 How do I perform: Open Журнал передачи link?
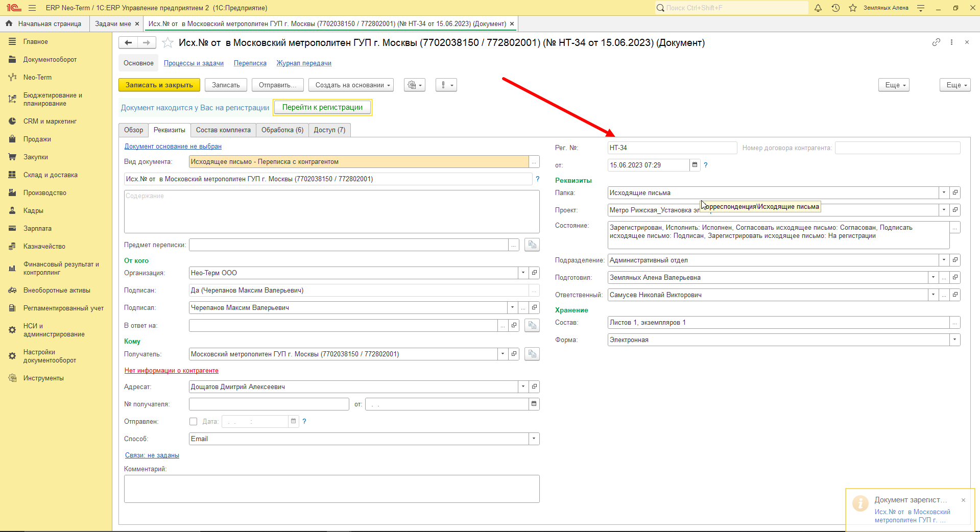click(x=304, y=63)
